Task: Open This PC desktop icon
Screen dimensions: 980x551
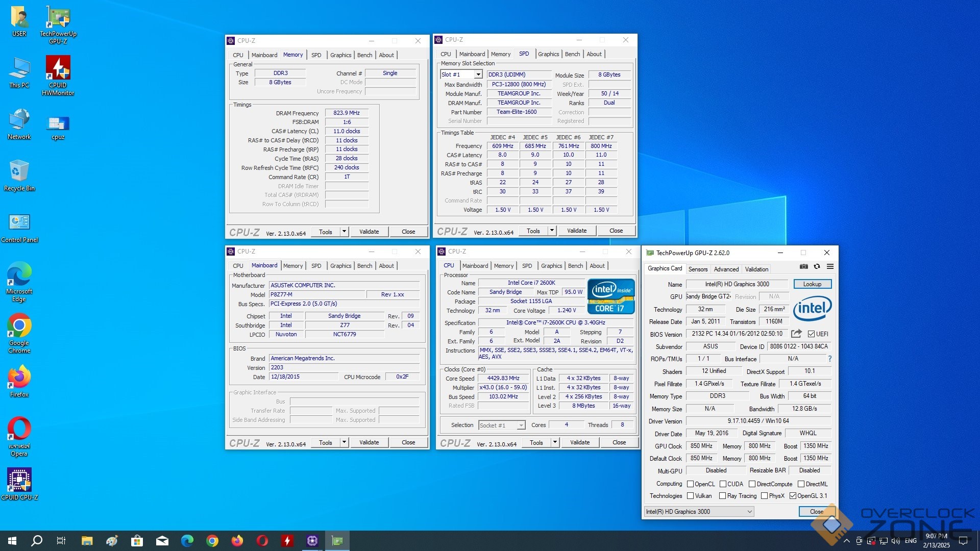Action: pos(19,73)
